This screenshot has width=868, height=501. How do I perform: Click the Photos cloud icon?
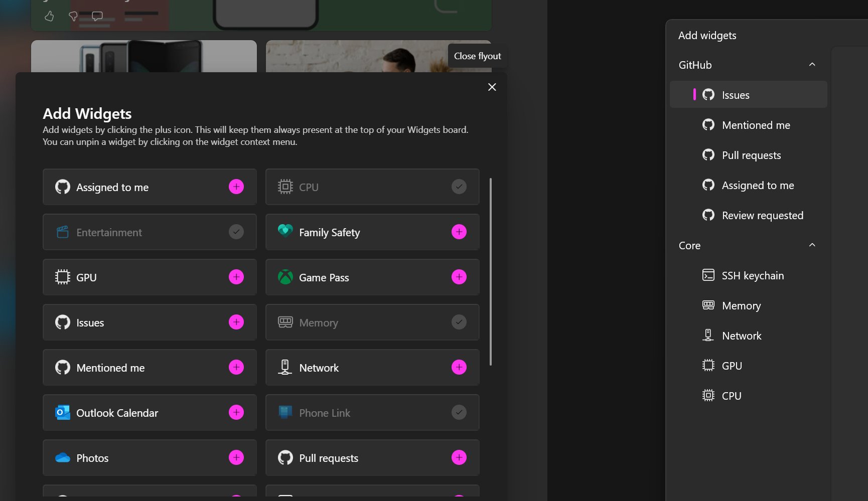pos(62,457)
